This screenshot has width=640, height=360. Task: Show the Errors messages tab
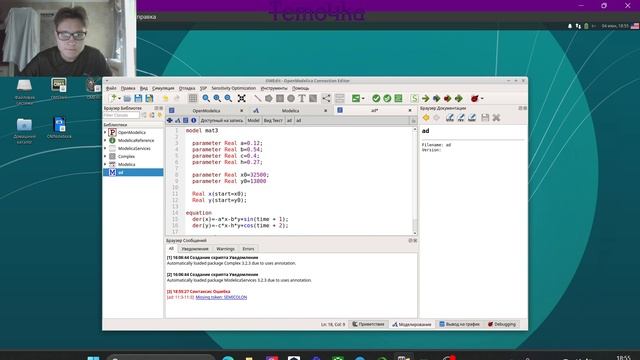[x=248, y=249]
